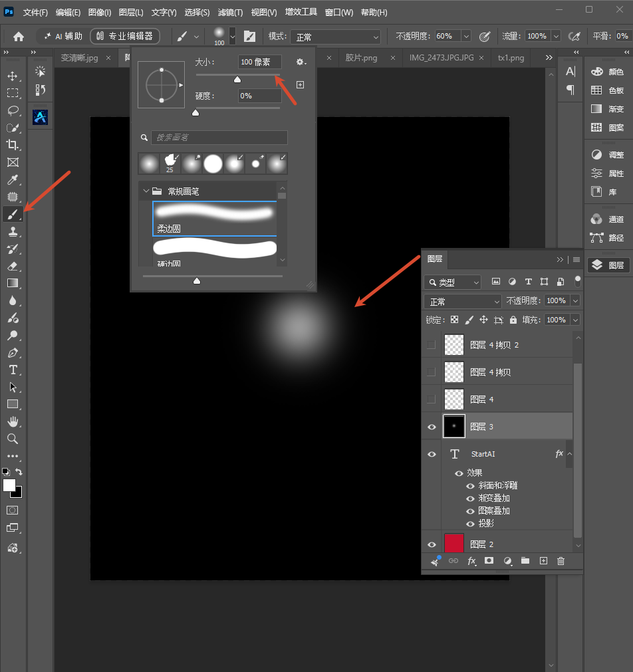633x672 pixels.
Task: Collapse the 常规画笔 folder
Action: click(146, 191)
